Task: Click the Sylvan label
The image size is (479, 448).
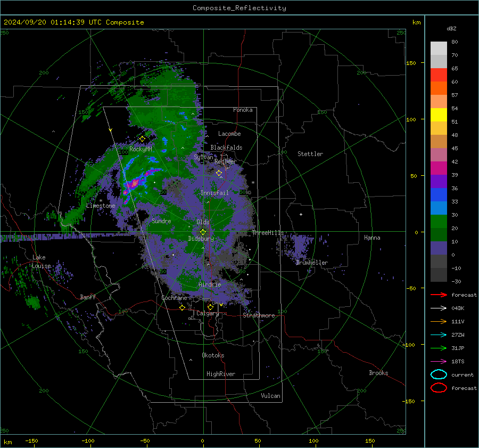Action: (x=203, y=157)
